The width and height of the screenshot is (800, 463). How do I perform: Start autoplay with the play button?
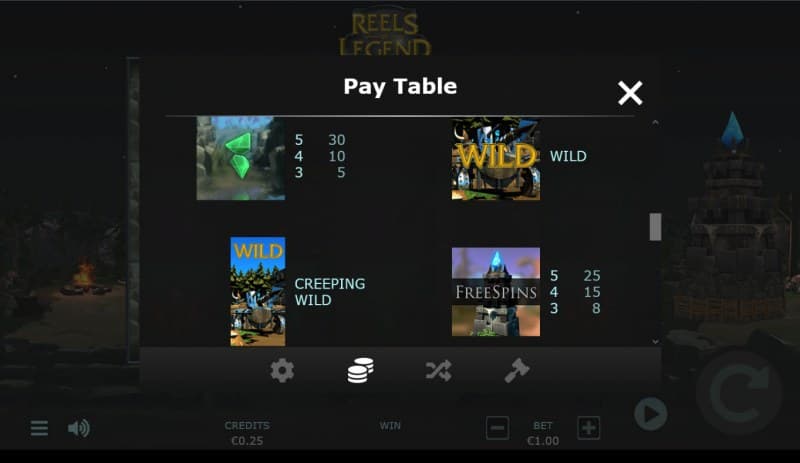pyautogui.click(x=651, y=413)
